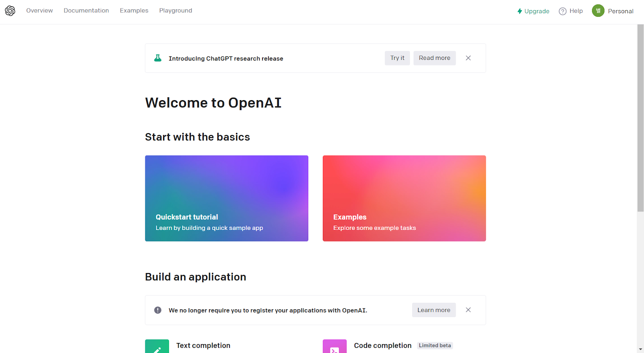Click 'Learn by building a quick sample app' text

coord(209,228)
